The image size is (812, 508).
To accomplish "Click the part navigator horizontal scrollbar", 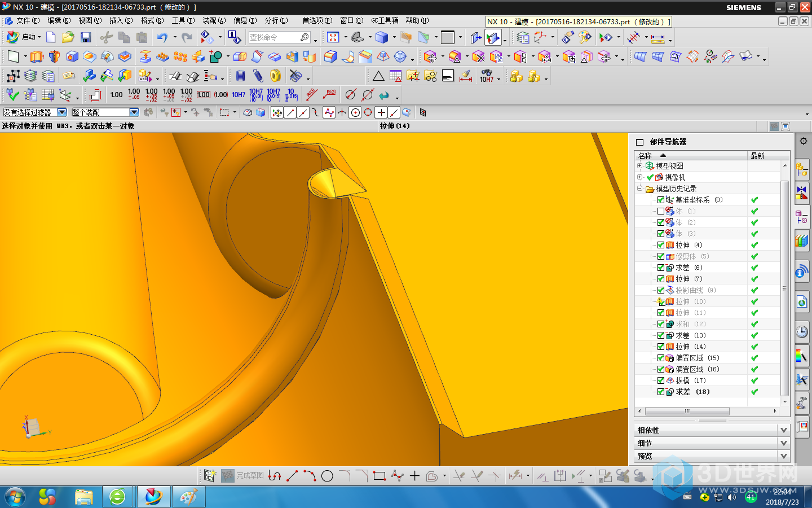I will coord(687,411).
